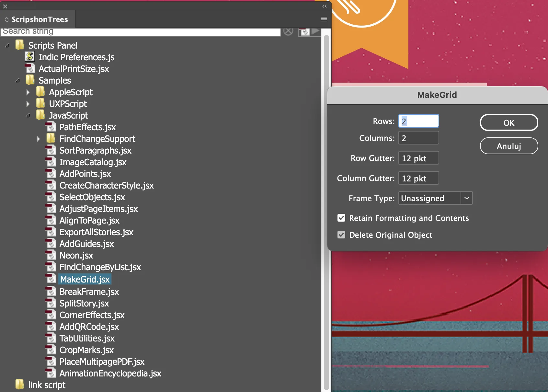Click the Scripts Panel folder icon
The width and height of the screenshot is (548, 392).
(x=20, y=45)
